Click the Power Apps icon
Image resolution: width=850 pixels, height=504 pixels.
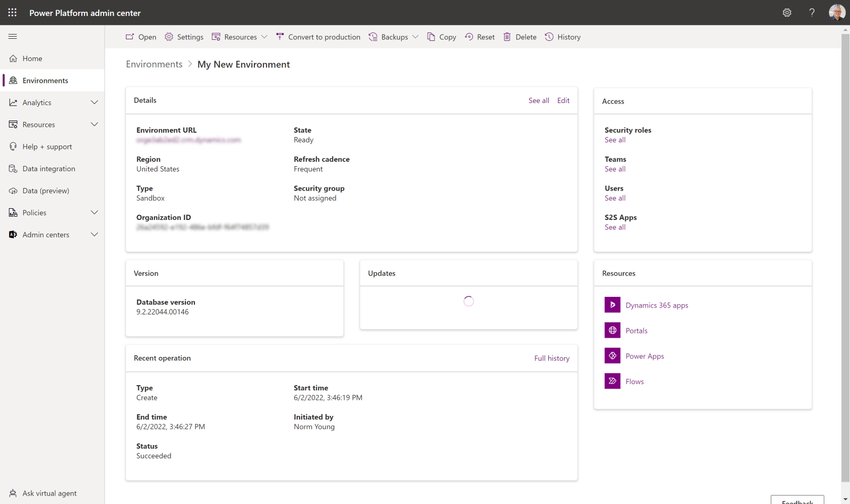pos(612,356)
